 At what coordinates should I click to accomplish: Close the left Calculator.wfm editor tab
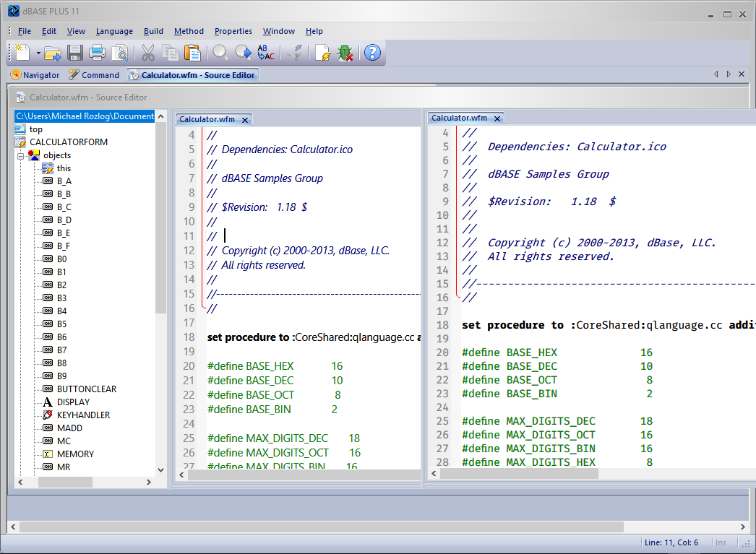[x=245, y=120]
